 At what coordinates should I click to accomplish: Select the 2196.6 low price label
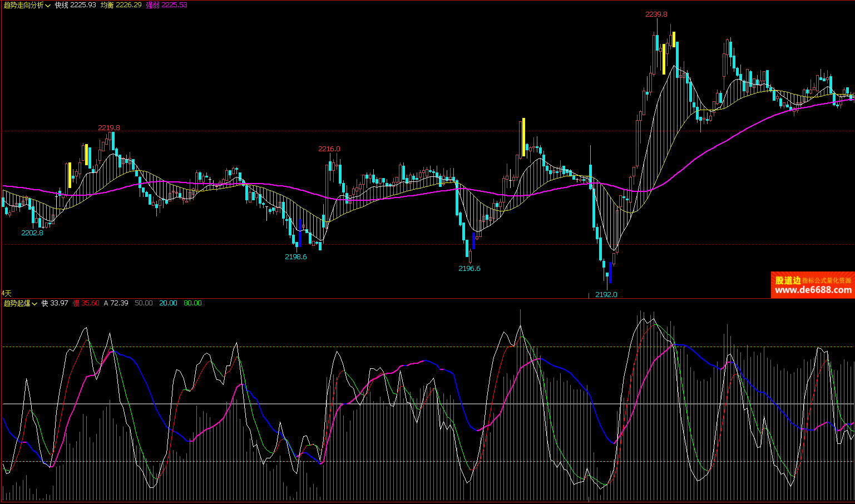tap(469, 269)
